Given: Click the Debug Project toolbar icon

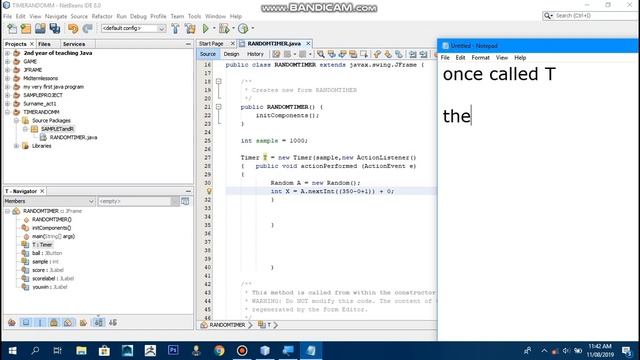Looking at the screenshot, I should (x=224, y=28).
